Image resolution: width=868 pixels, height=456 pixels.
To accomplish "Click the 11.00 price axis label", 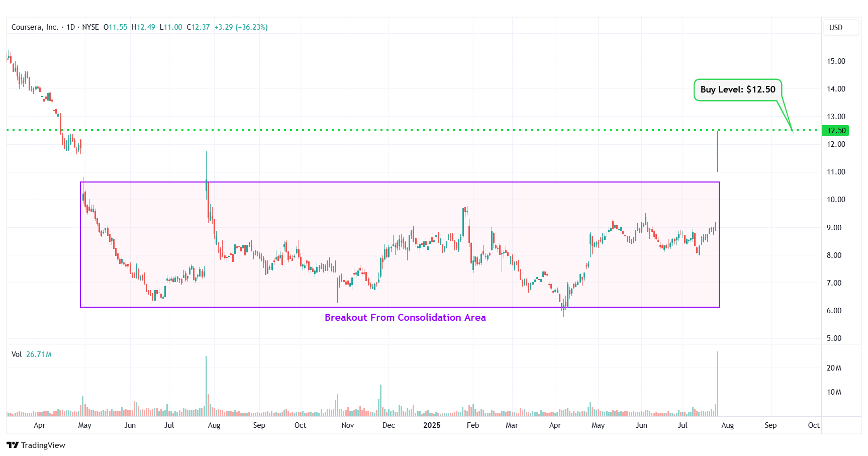I will point(836,172).
